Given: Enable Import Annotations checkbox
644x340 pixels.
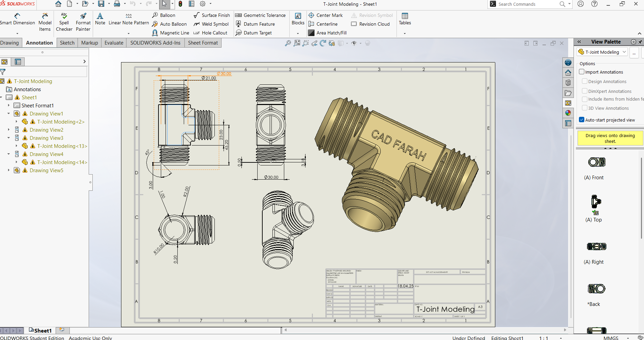Looking at the screenshot, I should pyautogui.click(x=582, y=72).
